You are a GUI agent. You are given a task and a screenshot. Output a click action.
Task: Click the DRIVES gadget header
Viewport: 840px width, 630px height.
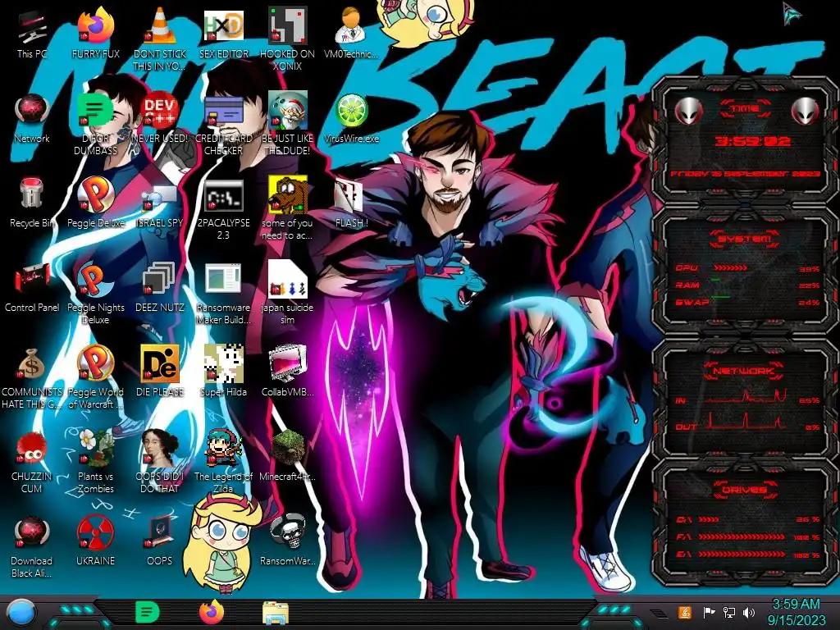(x=744, y=490)
